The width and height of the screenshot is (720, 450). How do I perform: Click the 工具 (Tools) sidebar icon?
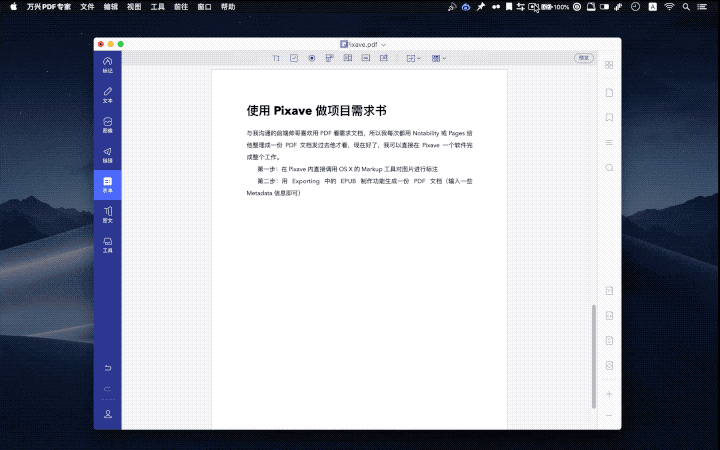point(107,244)
